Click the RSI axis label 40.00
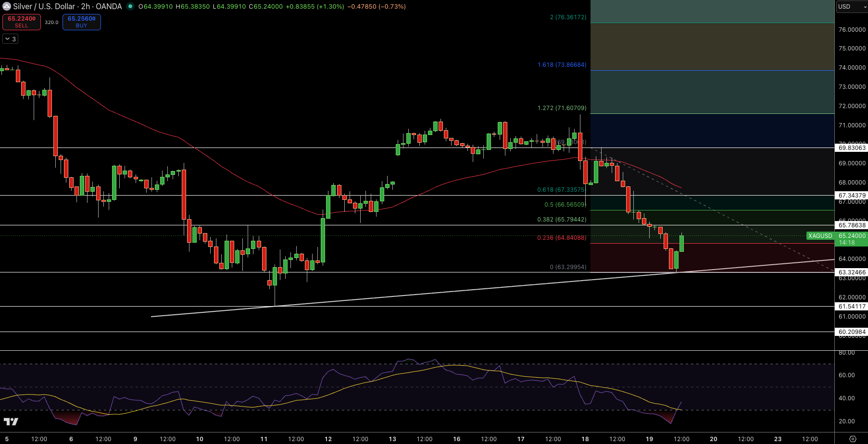Viewport: 868px width, 444px height. 846,398
